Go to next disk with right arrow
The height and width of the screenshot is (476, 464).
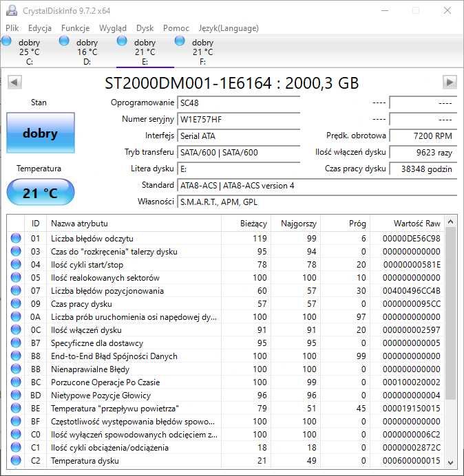click(450, 83)
